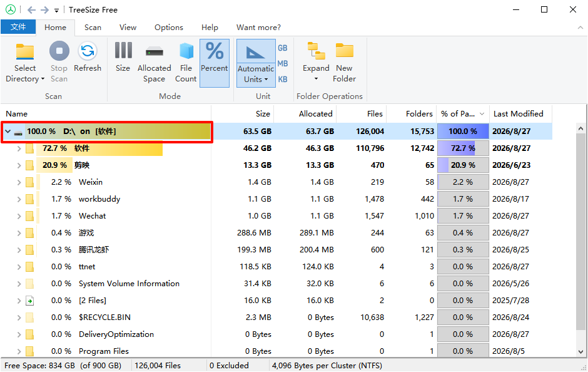This screenshot has width=588, height=372.
Task: Expand the Weixin folder node
Action: 19,182
